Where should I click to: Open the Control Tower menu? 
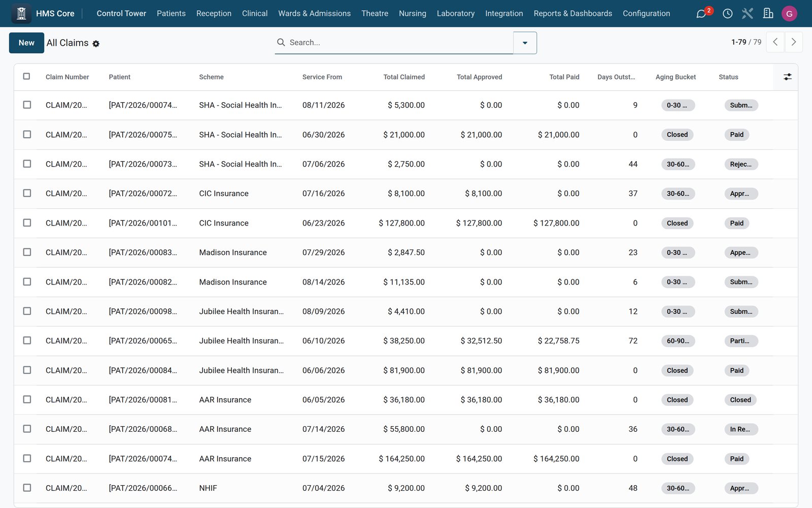tap(121, 13)
